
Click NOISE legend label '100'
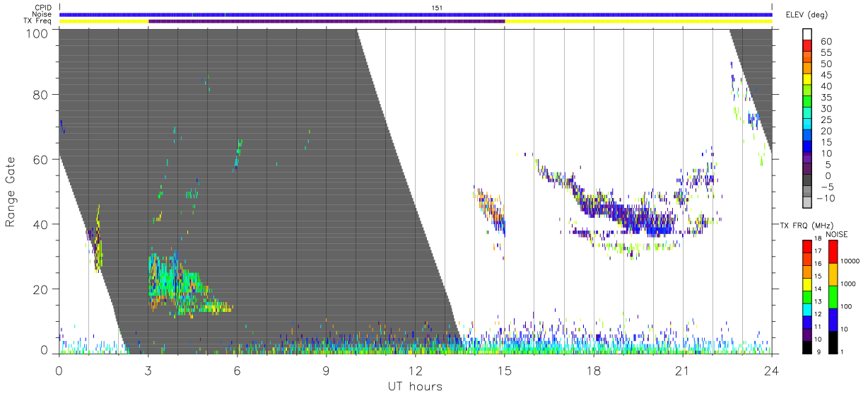(x=847, y=308)
